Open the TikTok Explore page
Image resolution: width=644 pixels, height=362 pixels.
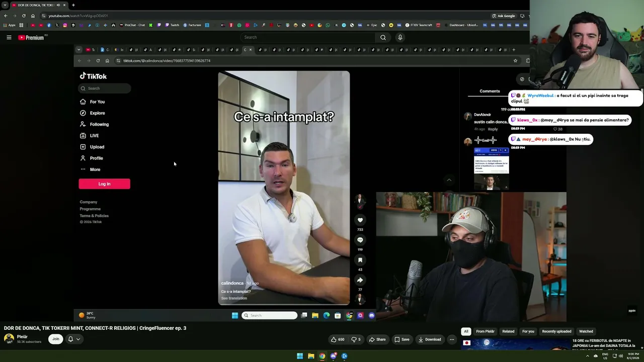[93, 113]
